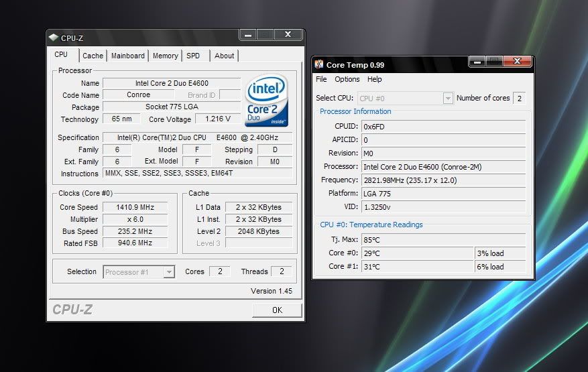Click the Core #1 temperature 31°C
The width and height of the screenshot is (588, 372).
click(x=418, y=267)
